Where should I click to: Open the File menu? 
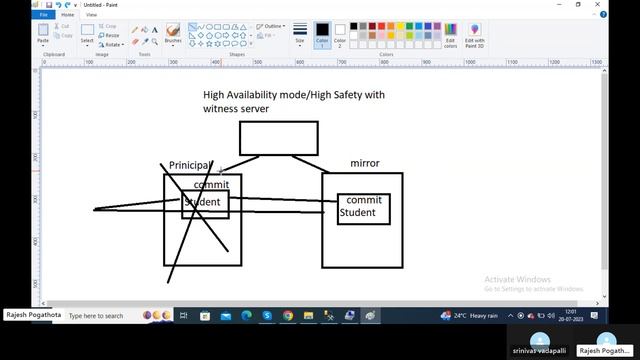click(44, 15)
